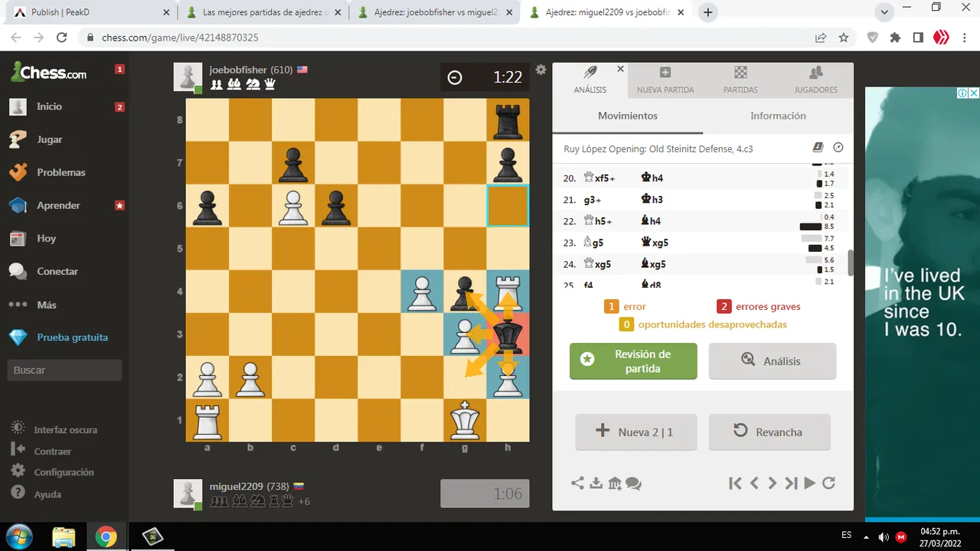Click the '2 errores graves' counter label
The width and height of the screenshot is (980, 551).
click(x=759, y=307)
